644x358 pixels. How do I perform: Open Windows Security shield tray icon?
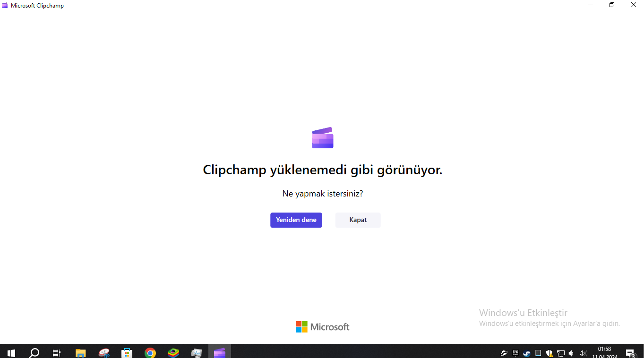550,353
